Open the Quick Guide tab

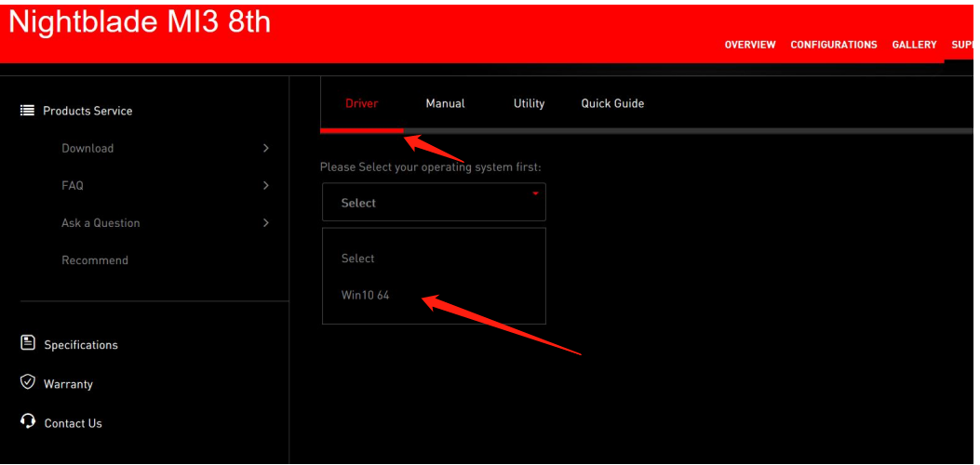pos(612,103)
